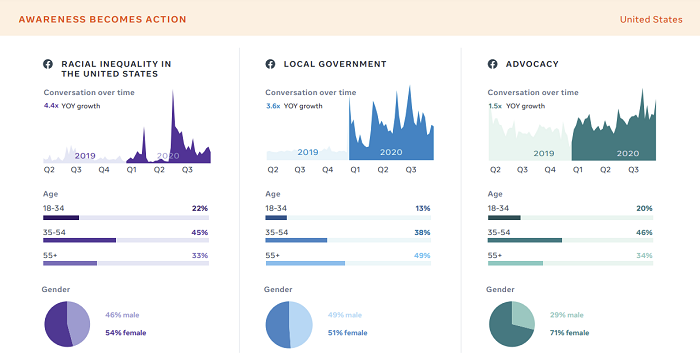Click the 3.6x YOY growth figure
This screenshot has height=360, width=700.
(x=294, y=106)
